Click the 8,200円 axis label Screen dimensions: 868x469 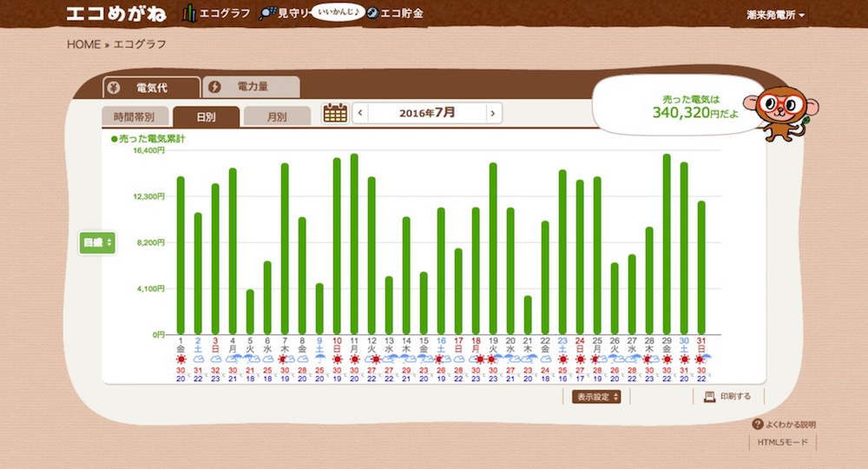[x=150, y=242]
